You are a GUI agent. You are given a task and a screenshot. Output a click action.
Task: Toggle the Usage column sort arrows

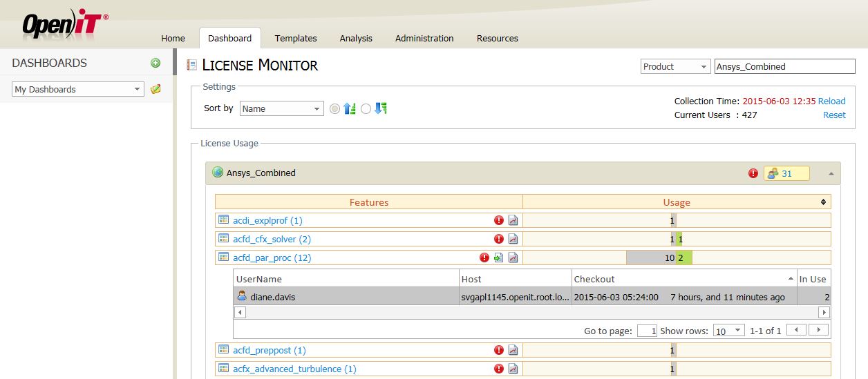click(823, 202)
